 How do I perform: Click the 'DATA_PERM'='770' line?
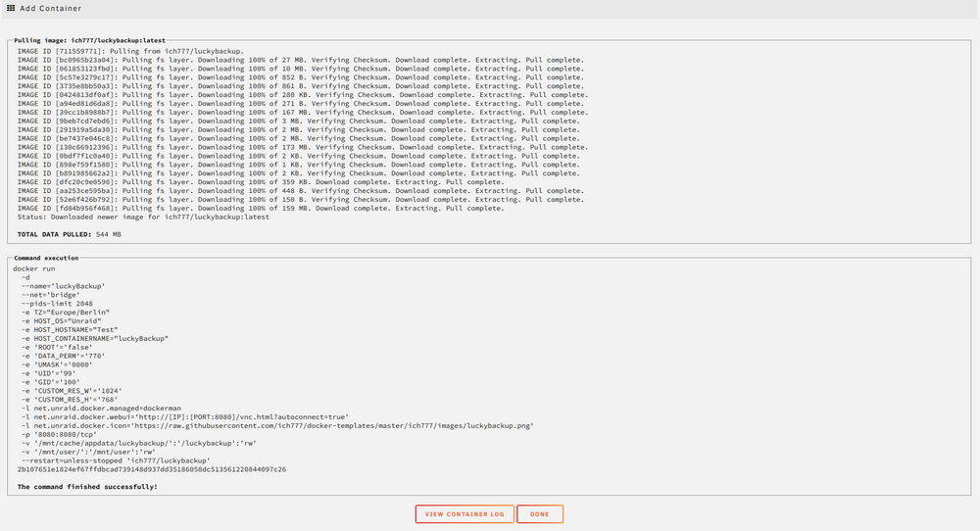coord(63,356)
